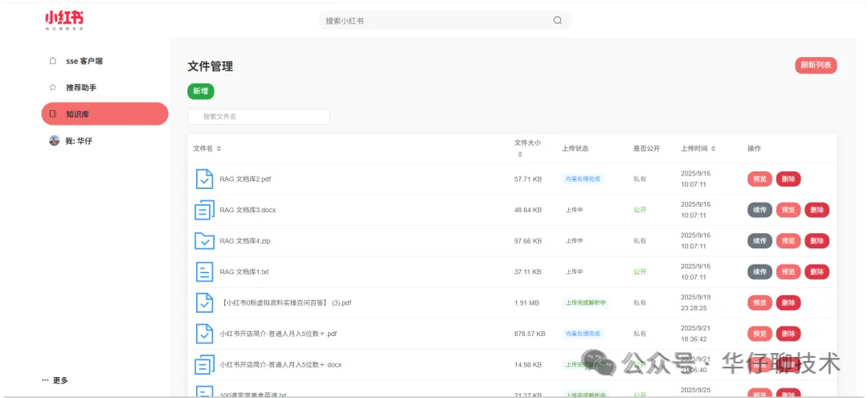Resume upload of RAG 文档库3.docx with 续传
The image size is (868, 398).
(760, 210)
